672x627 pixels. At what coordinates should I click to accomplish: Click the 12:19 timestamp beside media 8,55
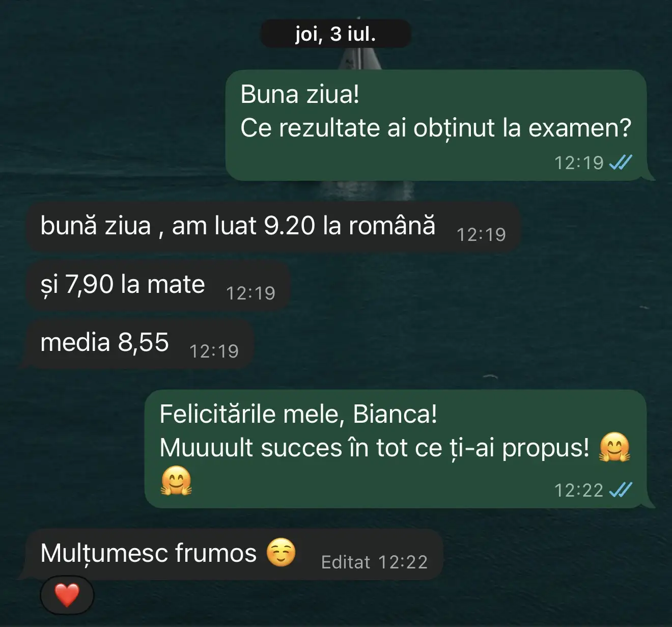pos(214,351)
